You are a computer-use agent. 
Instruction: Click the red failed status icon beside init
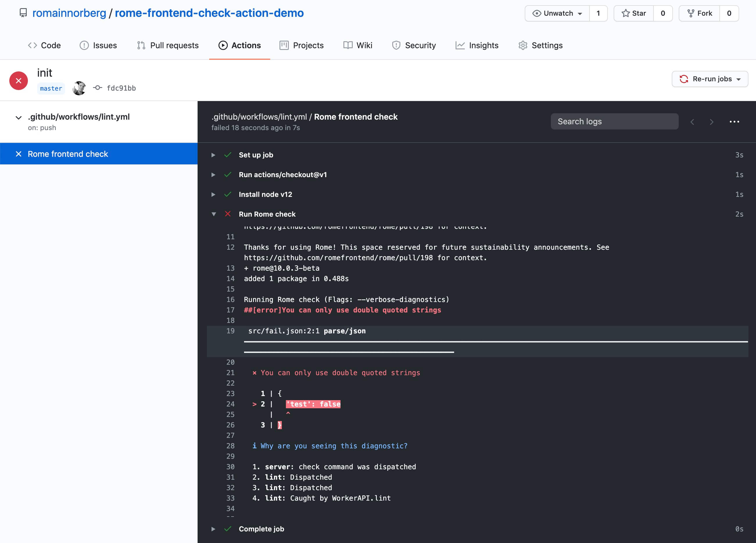pos(18,81)
